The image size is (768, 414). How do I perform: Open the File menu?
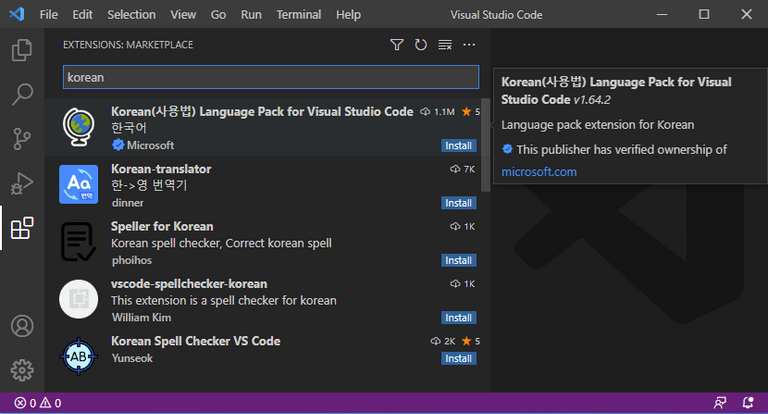tap(48, 15)
